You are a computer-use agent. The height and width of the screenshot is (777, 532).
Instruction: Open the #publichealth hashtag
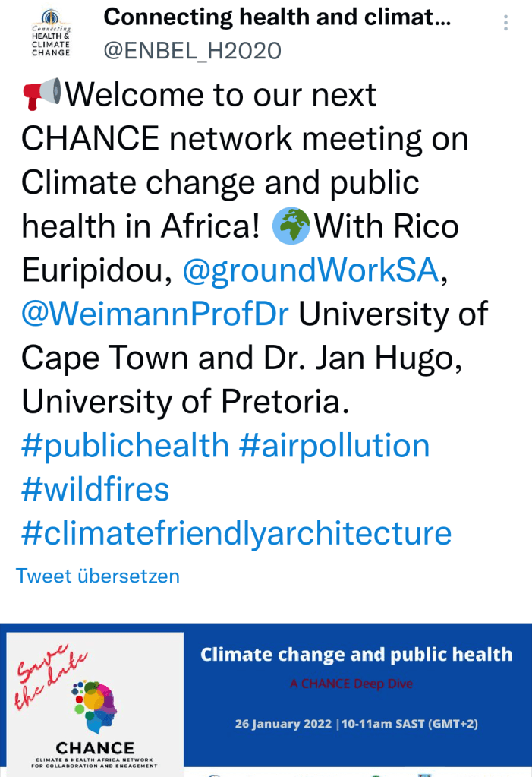coord(125,445)
